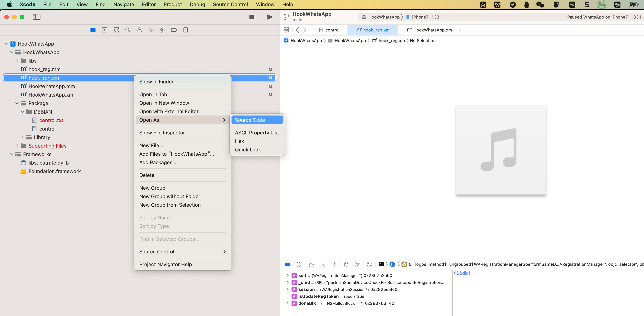Open the Find navigator magnifier icon
The width and height of the screenshot is (644, 316).
pyautogui.click(x=128, y=30)
